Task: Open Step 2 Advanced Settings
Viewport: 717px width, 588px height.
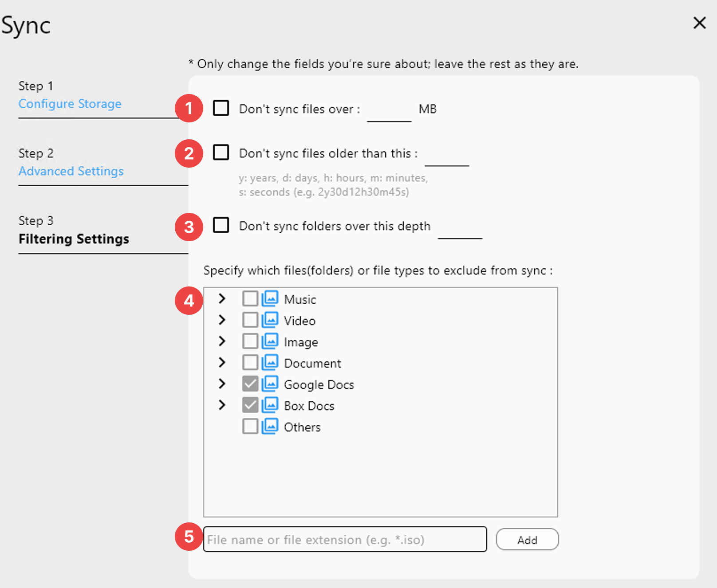Action: point(71,171)
